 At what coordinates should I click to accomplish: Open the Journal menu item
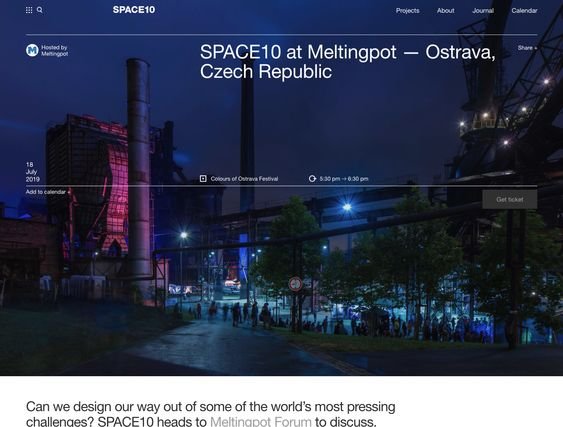(483, 11)
